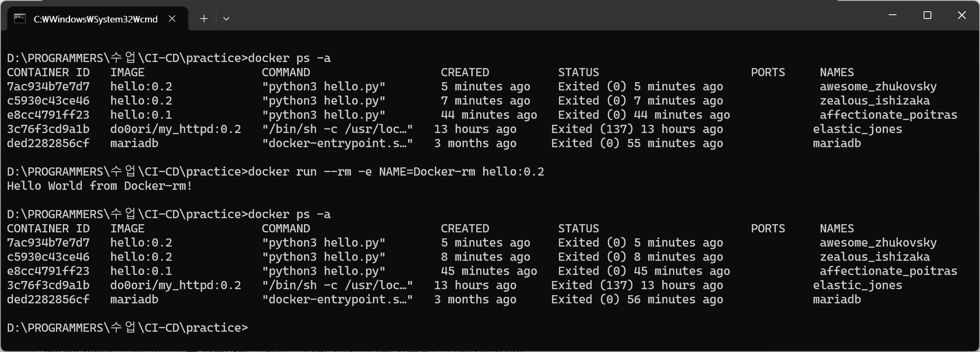Click the empty prompt at bottom line
Viewport: 980px width, 352px height.
click(x=127, y=328)
